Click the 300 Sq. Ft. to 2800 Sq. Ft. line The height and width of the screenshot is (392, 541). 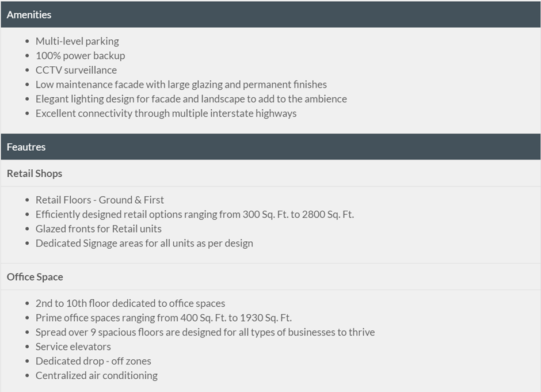point(195,214)
